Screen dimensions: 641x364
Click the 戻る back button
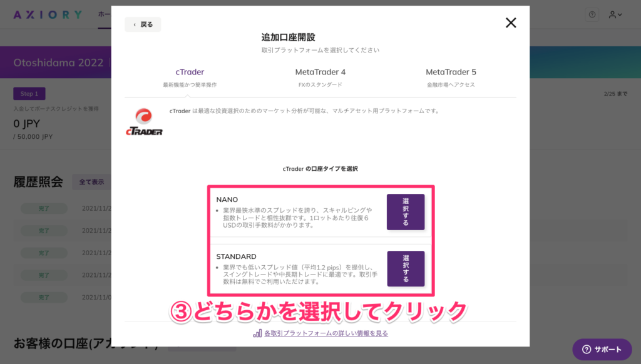[x=143, y=24]
